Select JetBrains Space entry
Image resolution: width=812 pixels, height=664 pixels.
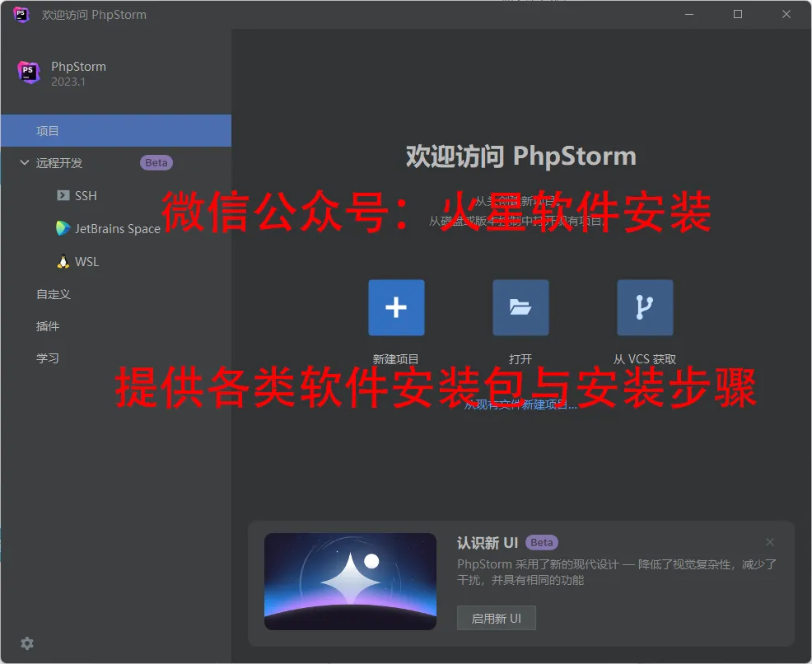click(118, 228)
